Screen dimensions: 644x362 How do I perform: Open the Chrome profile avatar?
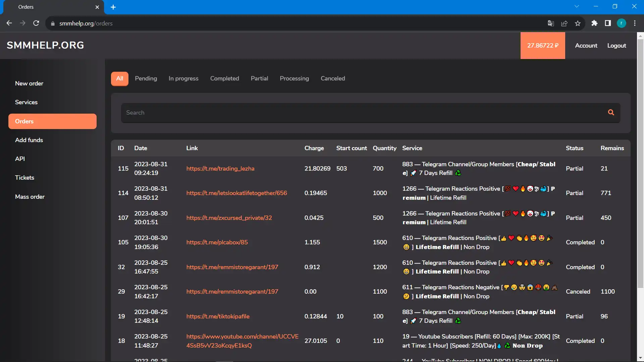tap(621, 23)
